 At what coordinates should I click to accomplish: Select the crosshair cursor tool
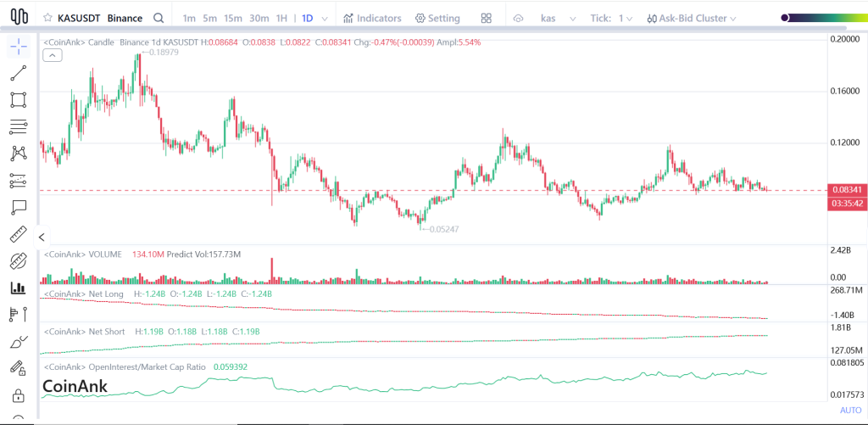point(19,47)
